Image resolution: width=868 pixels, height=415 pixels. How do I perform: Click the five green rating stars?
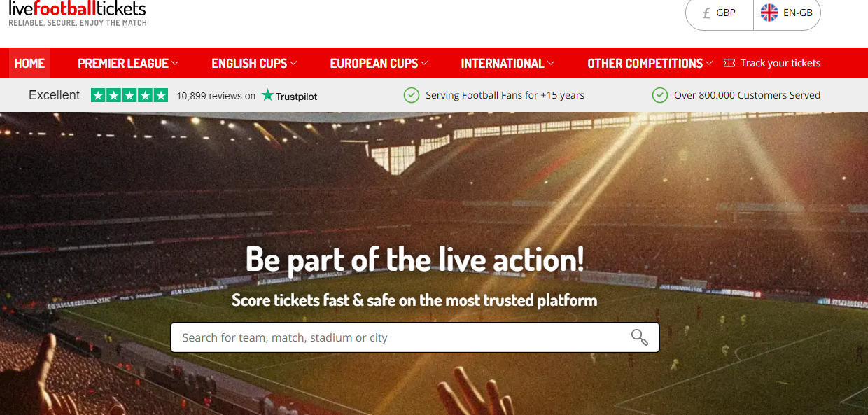point(129,95)
